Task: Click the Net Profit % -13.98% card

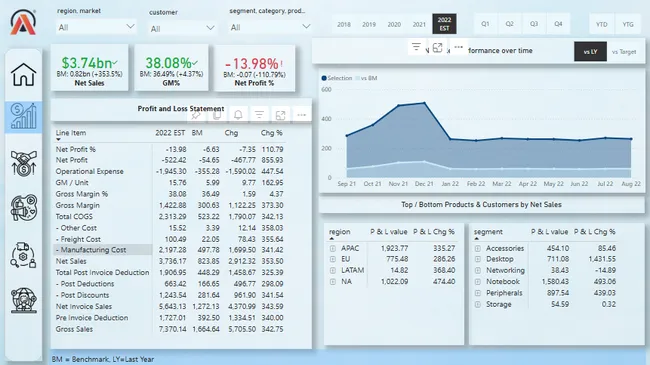Action: coord(254,68)
